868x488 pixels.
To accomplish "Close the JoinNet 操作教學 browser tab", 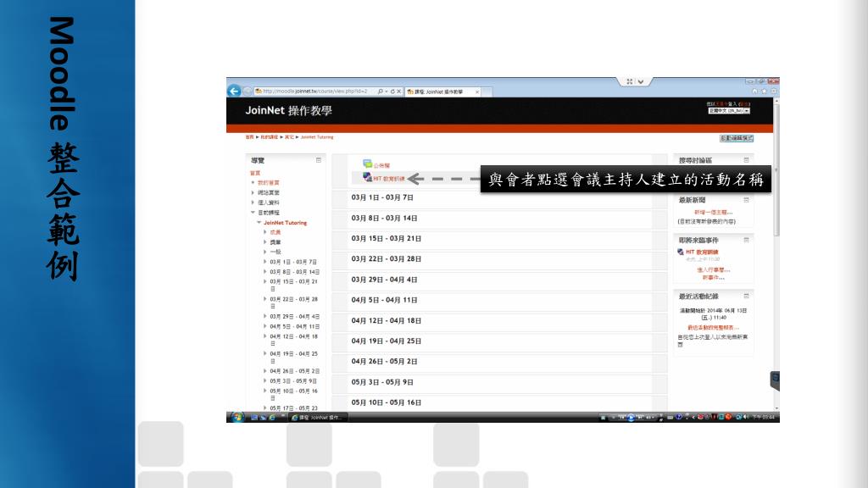I will (x=477, y=91).
